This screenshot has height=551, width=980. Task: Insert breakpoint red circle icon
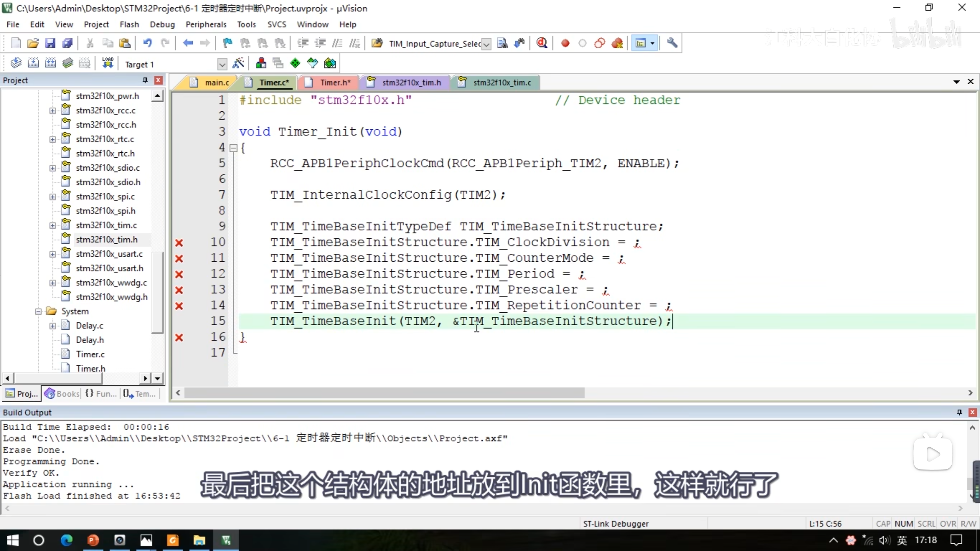pyautogui.click(x=565, y=43)
